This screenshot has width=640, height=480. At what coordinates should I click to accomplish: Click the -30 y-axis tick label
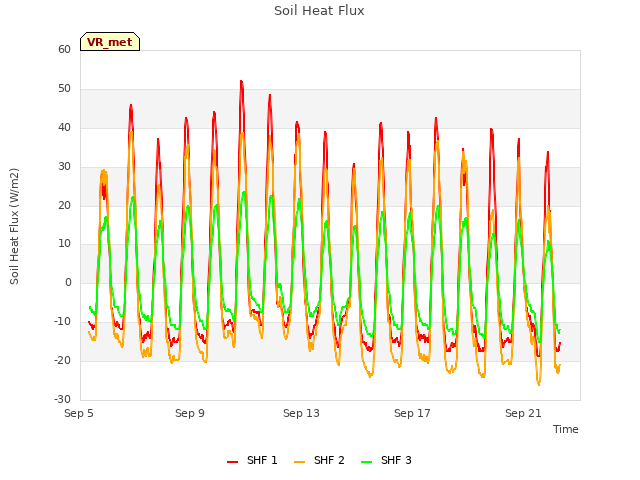tap(63, 399)
